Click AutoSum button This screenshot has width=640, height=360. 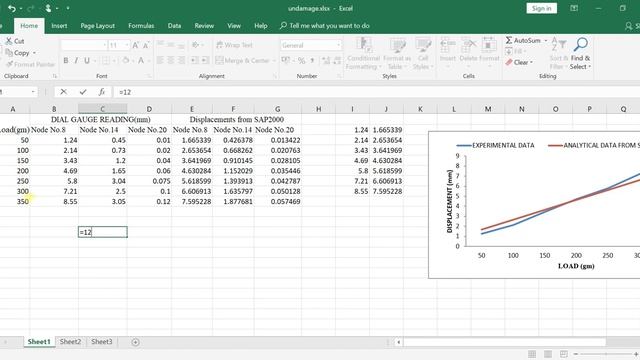523,40
